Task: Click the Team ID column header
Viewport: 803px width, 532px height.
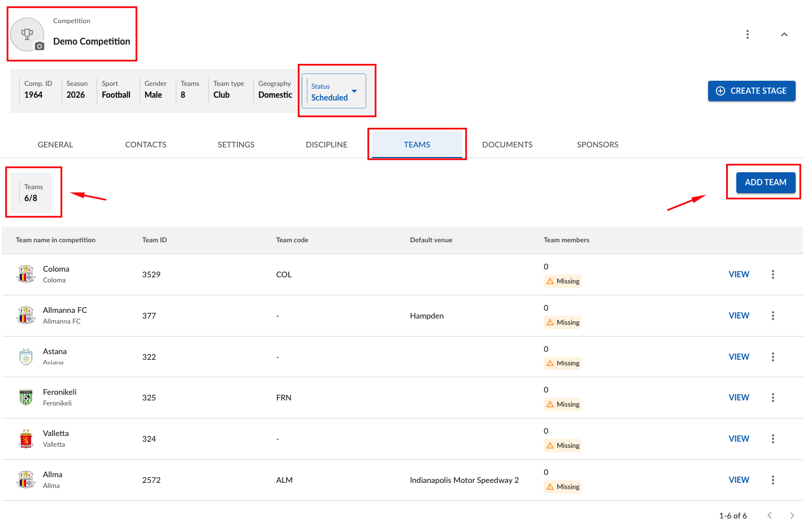Action: [154, 240]
